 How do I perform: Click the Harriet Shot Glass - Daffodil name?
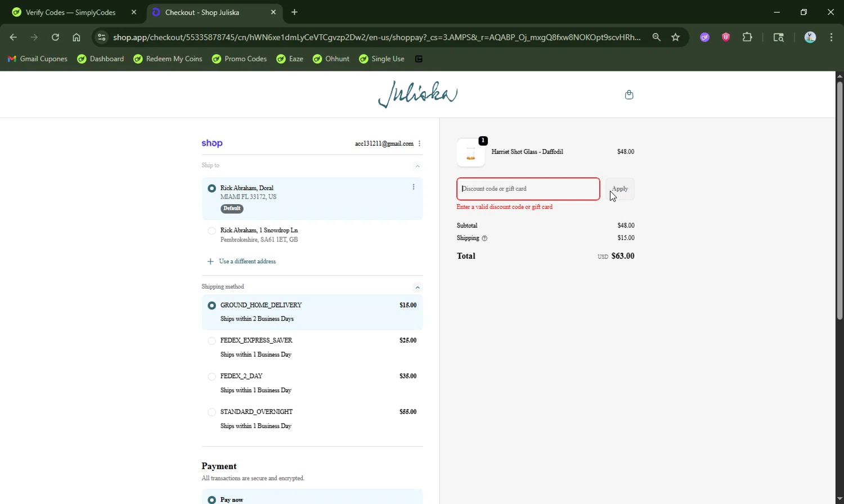click(527, 152)
